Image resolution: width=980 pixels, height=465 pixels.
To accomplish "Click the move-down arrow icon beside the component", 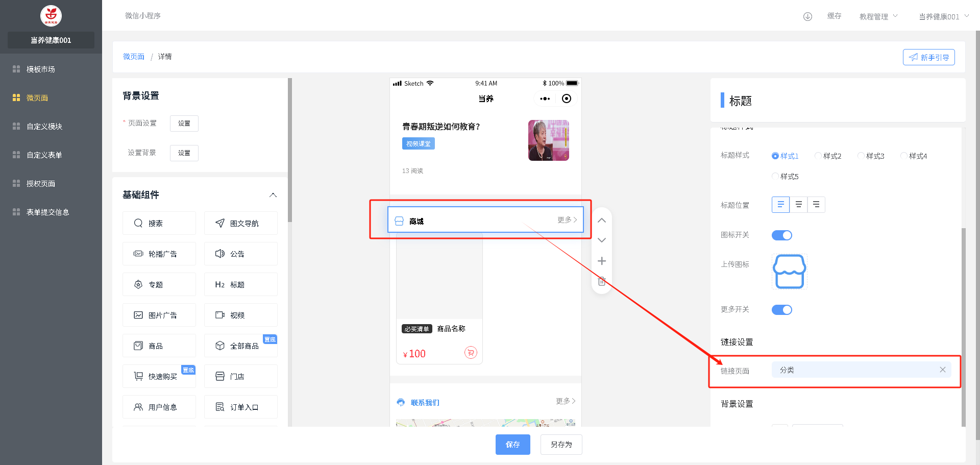I will click(601, 240).
